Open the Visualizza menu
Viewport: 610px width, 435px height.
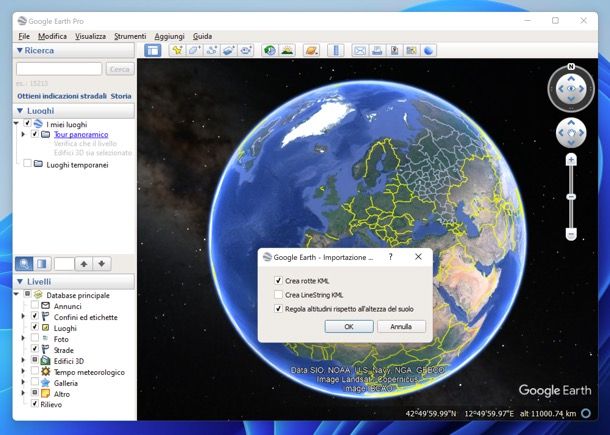[90, 36]
